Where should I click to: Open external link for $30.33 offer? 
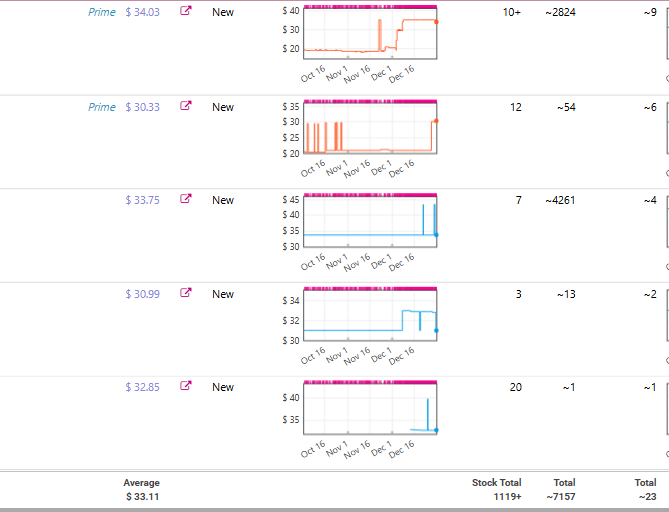tap(186, 105)
